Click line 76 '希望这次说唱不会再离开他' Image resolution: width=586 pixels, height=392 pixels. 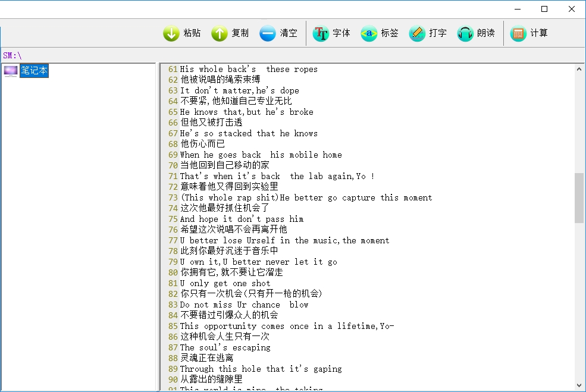click(x=234, y=230)
